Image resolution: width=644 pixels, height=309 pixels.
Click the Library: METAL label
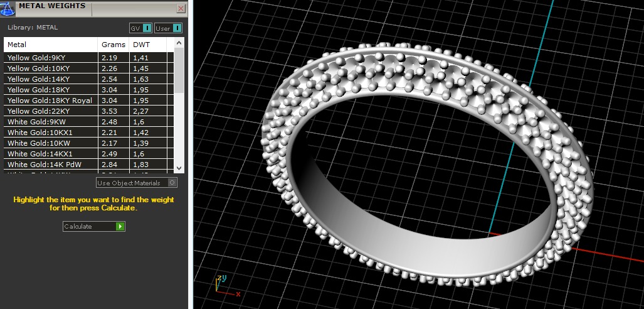click(33, 28)
